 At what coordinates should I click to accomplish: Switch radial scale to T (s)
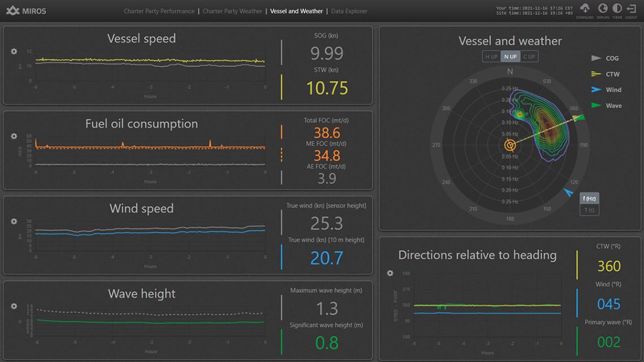(x=589, y=210)
